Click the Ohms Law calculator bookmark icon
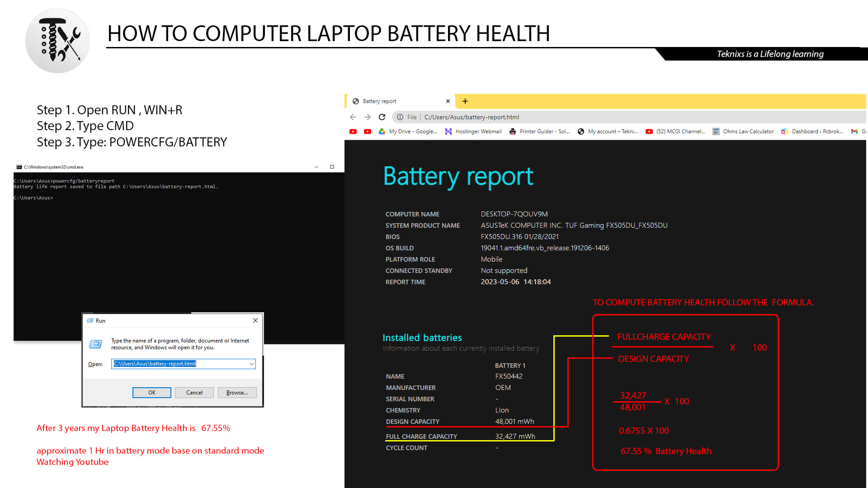Viewport: 868px width, 488px height. pyautogui.click(x=716, y=131)
